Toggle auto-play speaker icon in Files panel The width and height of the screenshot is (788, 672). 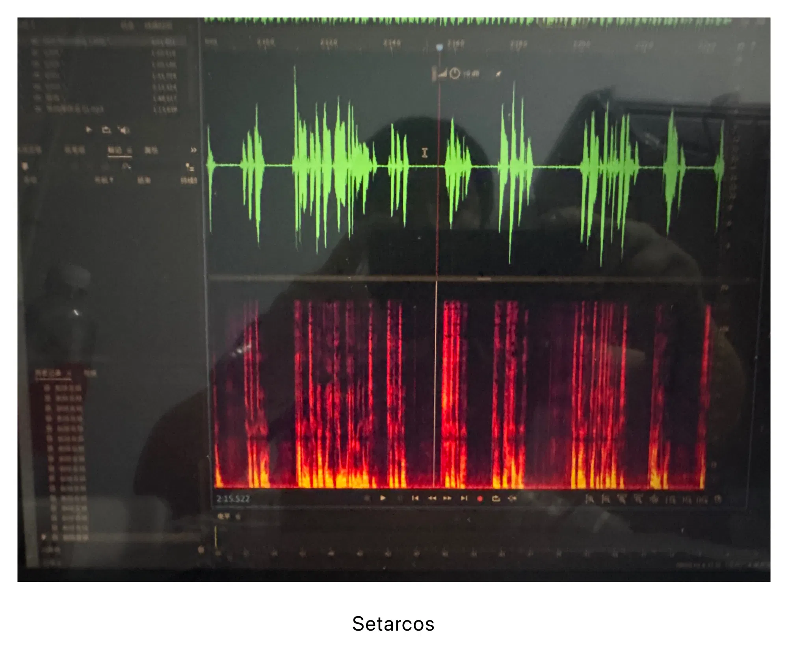point(124,130)
